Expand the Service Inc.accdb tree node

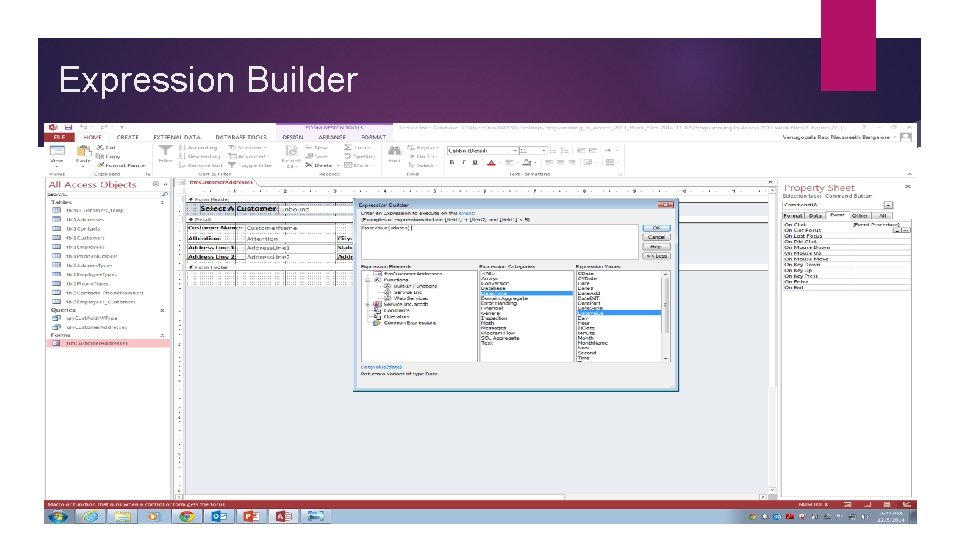(x=368, y=304)
